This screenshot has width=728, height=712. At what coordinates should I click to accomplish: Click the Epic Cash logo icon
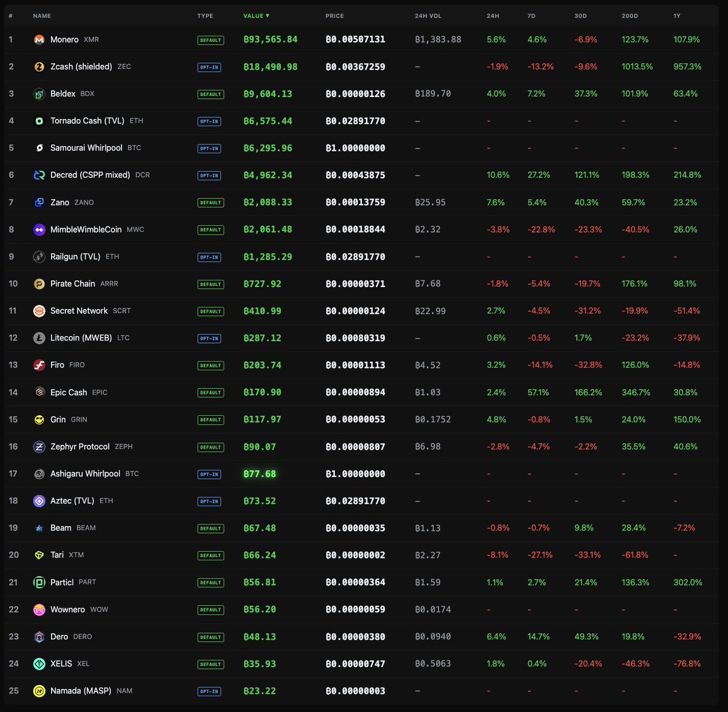coord(39,392)
